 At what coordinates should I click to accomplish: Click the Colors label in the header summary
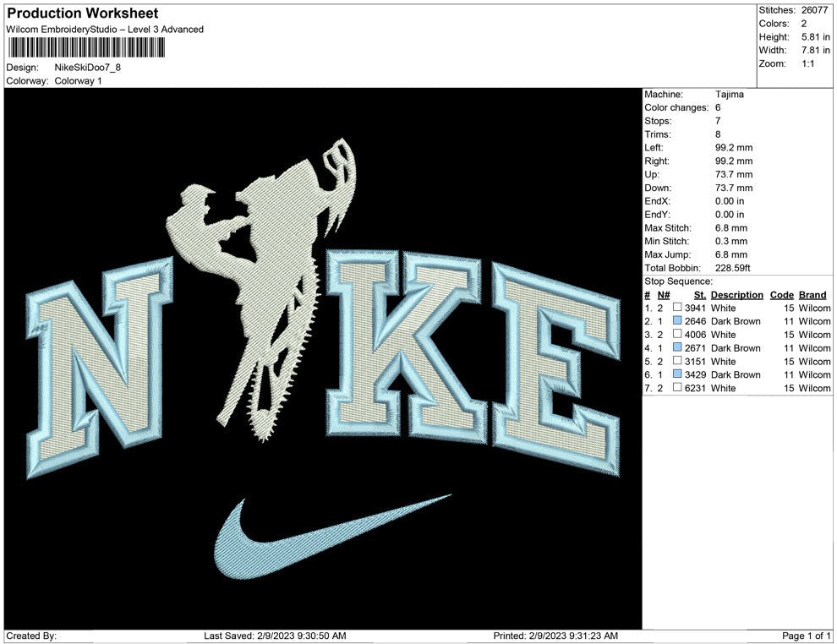(x=774, y=24)
